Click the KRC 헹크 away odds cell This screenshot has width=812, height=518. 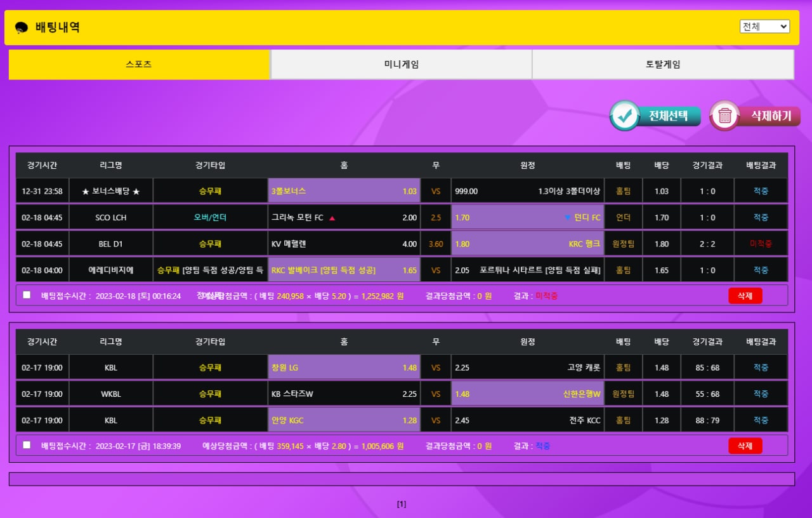pos(527,244)
